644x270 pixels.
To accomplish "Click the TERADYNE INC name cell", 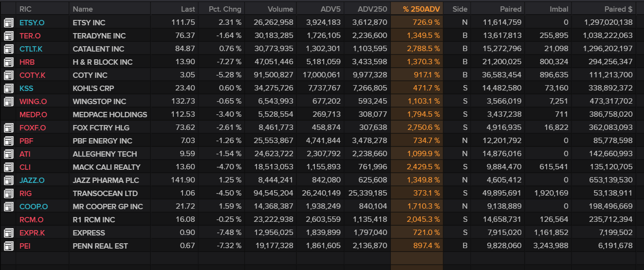I will coord(99,36).
